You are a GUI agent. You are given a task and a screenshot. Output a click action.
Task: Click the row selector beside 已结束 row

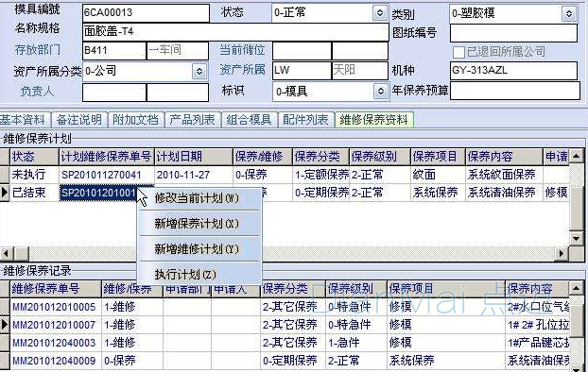(5, 193)
